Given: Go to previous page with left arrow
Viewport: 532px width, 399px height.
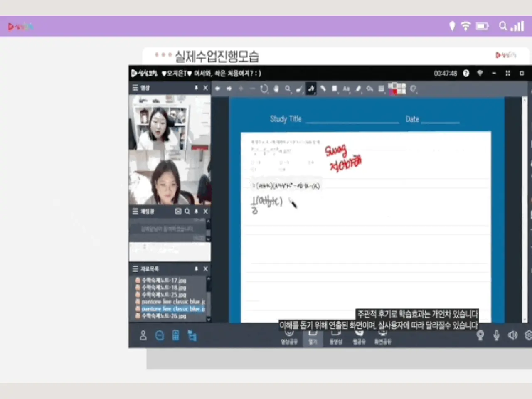Looking at the screenshot, I should (x=217, y=89).
